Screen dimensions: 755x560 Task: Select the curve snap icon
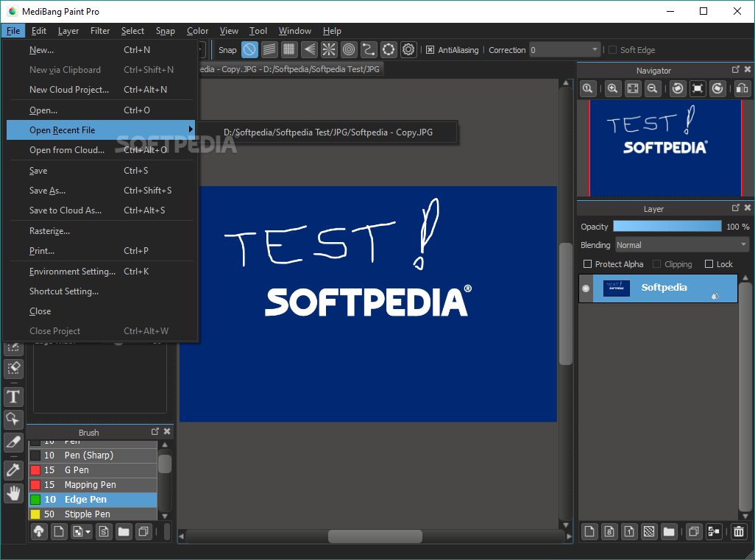(x=369, y=49)
